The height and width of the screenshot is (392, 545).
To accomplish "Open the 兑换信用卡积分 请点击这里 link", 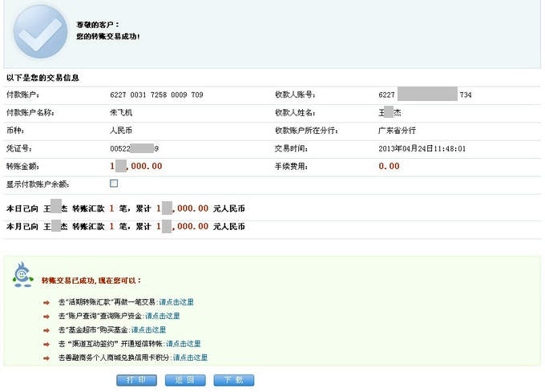I will pyautogui.click(x=190, y=357).
